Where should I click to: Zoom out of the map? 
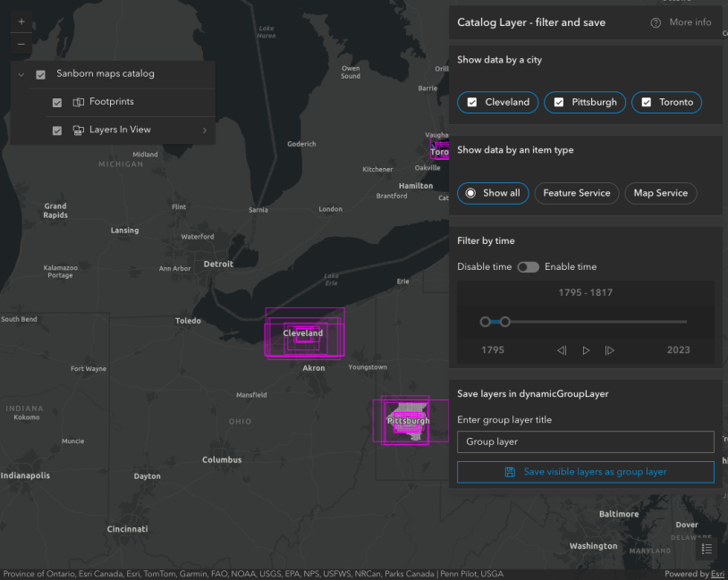pos(21,43)
